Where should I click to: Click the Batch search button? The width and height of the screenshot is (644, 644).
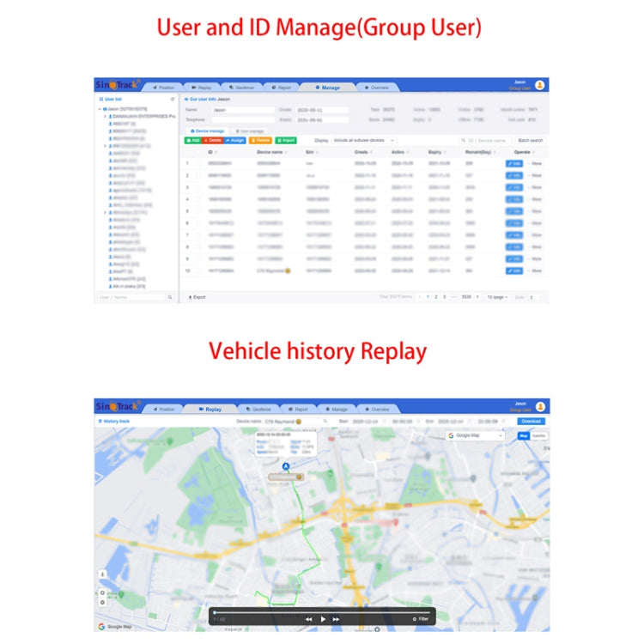pyautogui.click(x=530, y=140)
